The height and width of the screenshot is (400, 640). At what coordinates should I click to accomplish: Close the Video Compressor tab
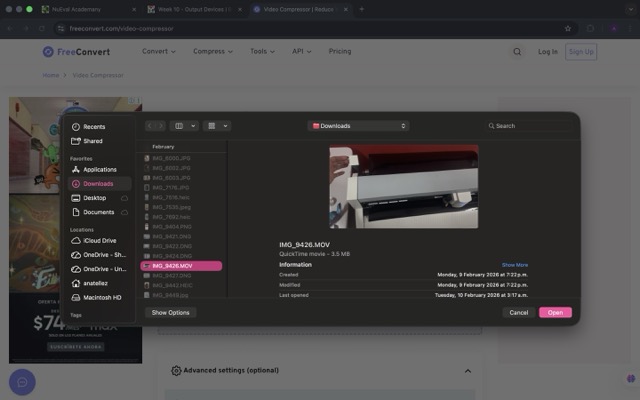345,9
